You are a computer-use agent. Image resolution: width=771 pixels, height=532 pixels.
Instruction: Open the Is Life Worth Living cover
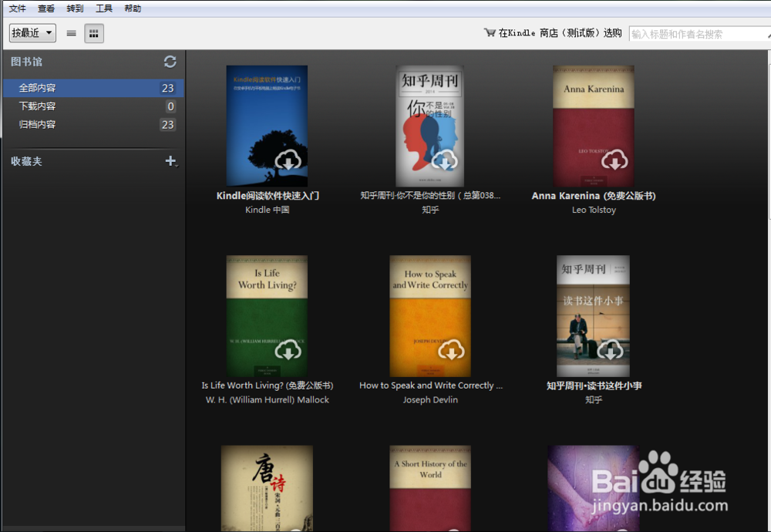[267, 316]
